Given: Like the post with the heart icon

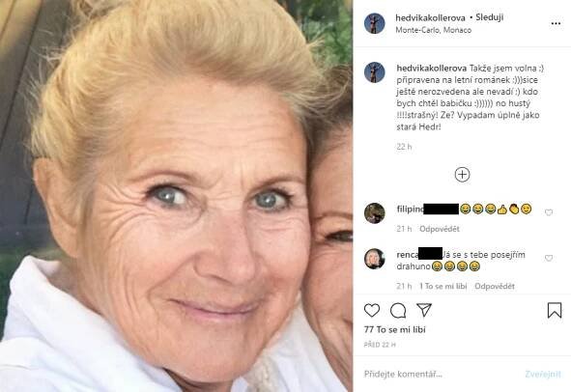Looking at the screenshot, I should tap(372, 311).
